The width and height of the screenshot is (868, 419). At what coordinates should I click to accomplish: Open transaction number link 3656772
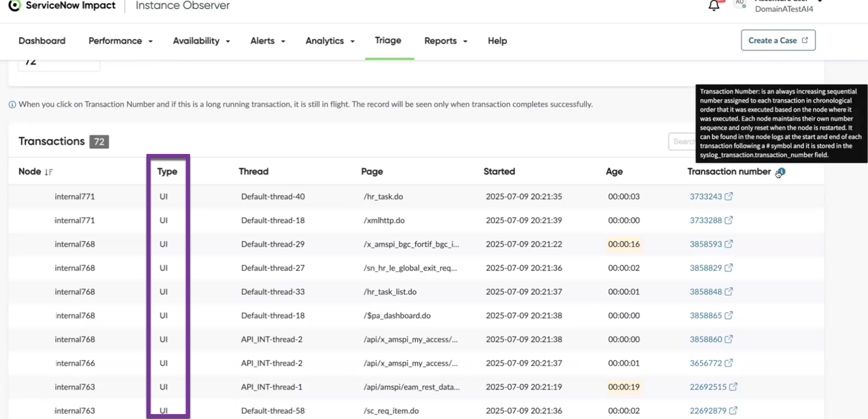click(706, 363)
